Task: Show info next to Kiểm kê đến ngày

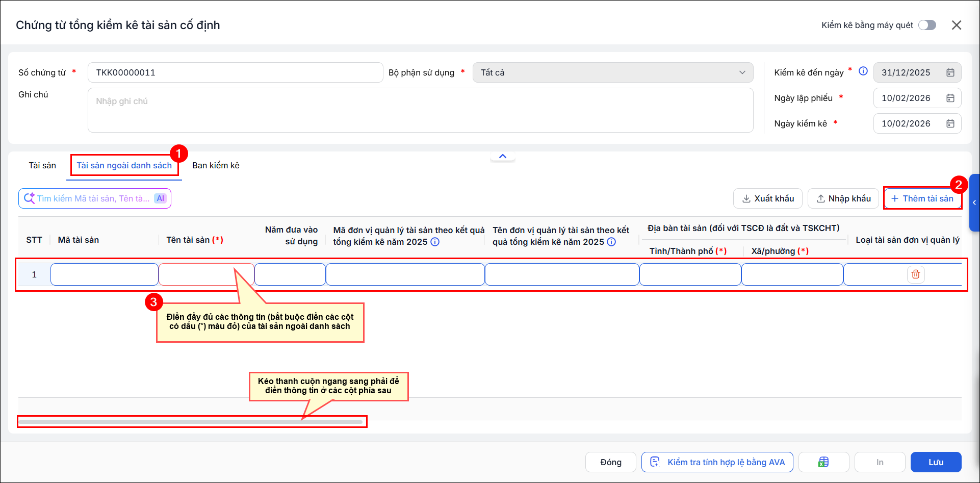Action: coord(863,71)
